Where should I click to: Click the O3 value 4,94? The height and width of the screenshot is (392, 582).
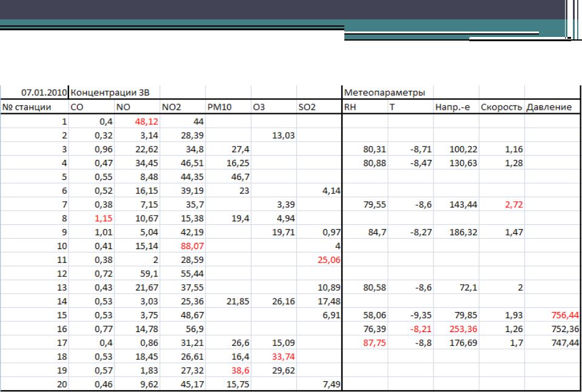pos(286,219)
